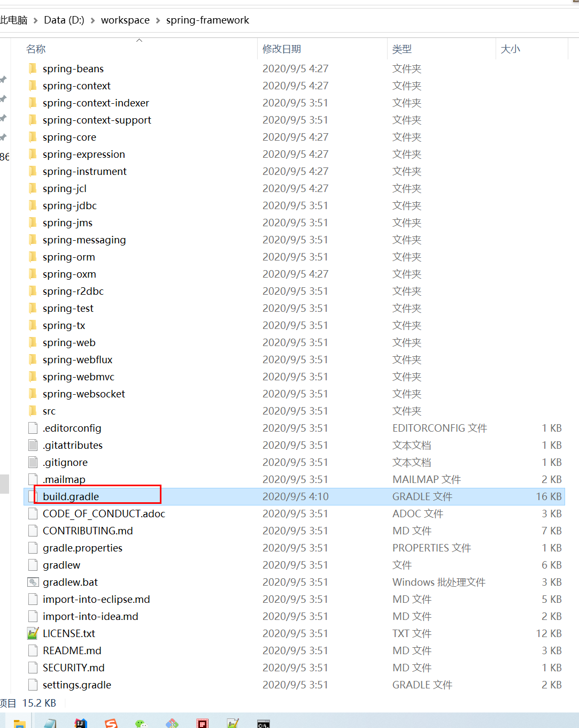Expand the chevron after Data (D:)
Image resolution: width=579 pixels, height=728 pixels.
coord(92,20)
